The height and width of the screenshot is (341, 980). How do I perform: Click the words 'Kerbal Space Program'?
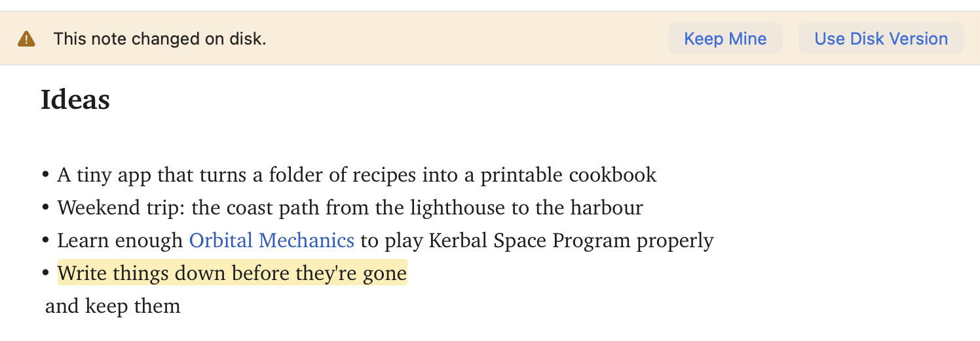530,241
